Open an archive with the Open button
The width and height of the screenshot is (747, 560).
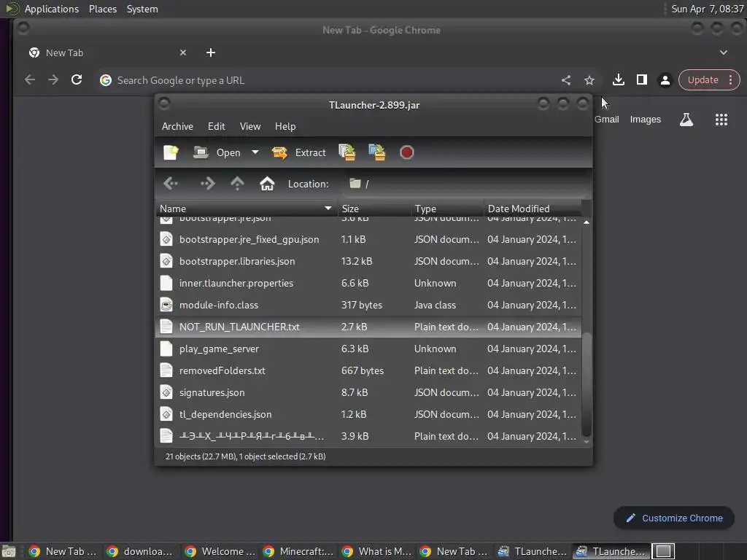(217, 152)
